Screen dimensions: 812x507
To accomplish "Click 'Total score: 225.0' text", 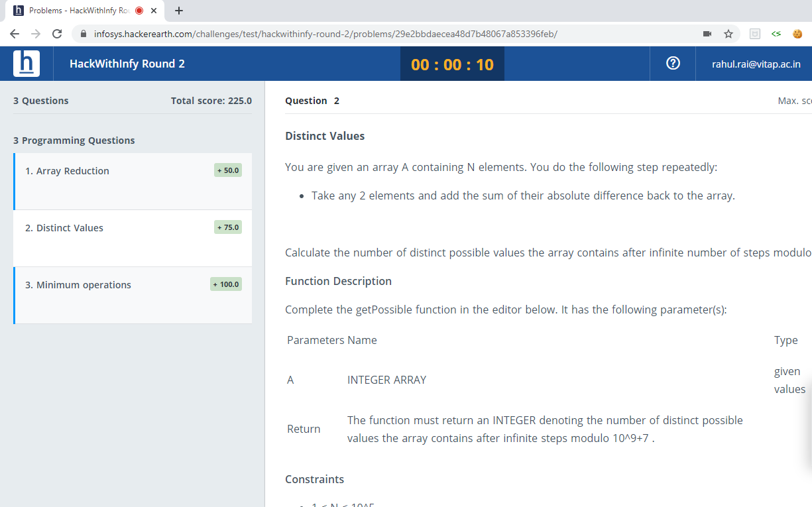I will (x=211, y=101).
